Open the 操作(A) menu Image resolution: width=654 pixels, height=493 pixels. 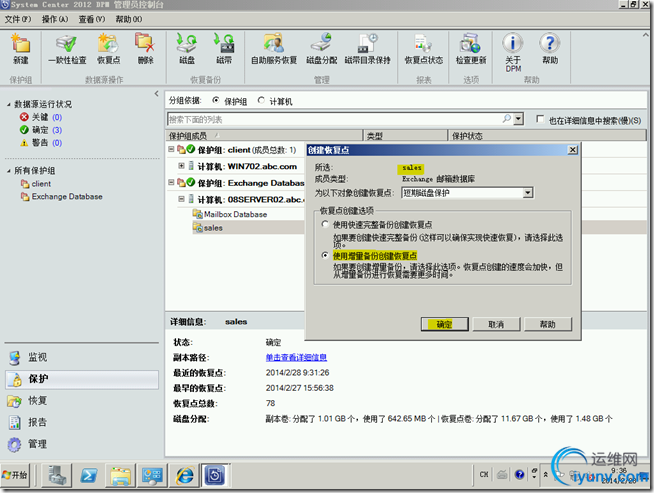[x=55, y=19]
